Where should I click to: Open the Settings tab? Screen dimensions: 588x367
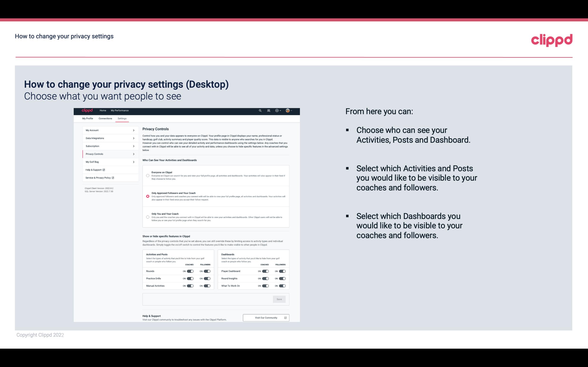click(x=122, y=118)
